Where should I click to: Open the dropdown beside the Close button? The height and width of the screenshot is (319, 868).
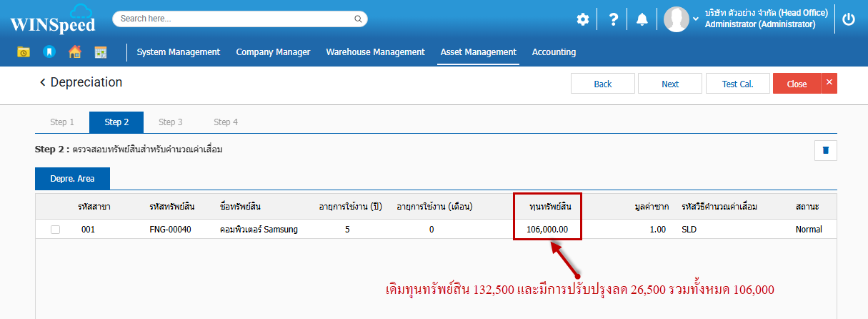(829, 83)
